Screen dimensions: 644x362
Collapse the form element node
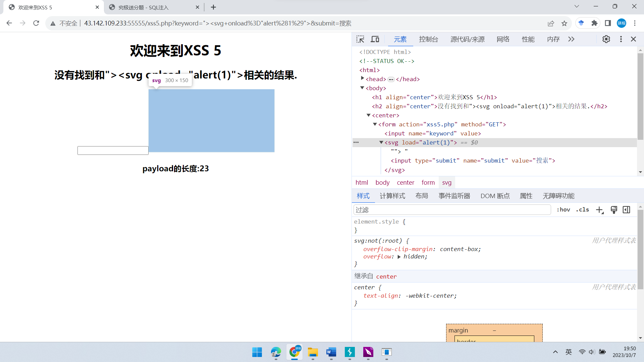coord(375,124)
